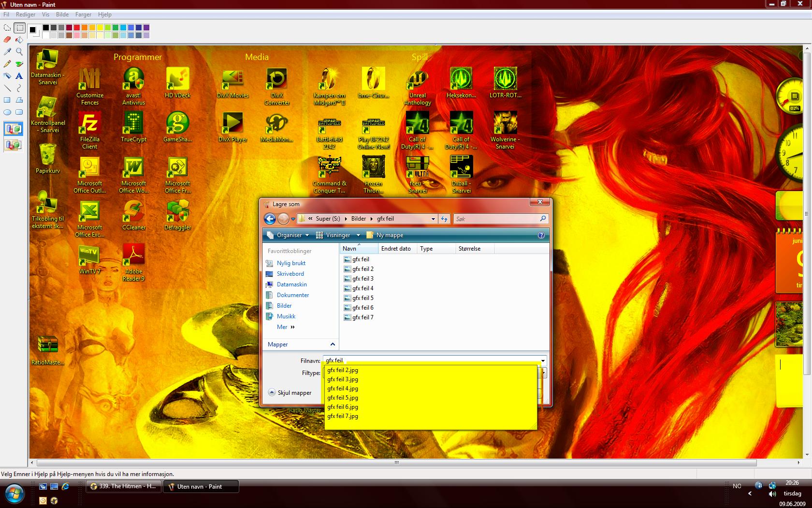Open Musikk favorite link
Viewport: 812px width, 508px height.
click(286, 316)
